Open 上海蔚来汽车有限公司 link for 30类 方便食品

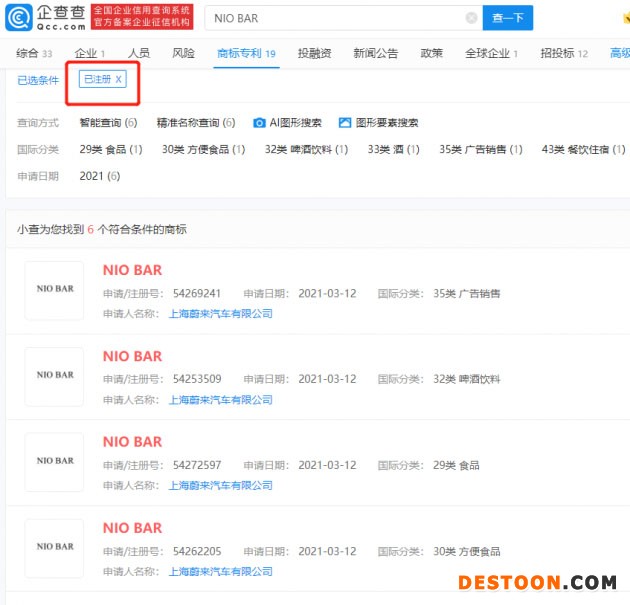pos(221,571)
